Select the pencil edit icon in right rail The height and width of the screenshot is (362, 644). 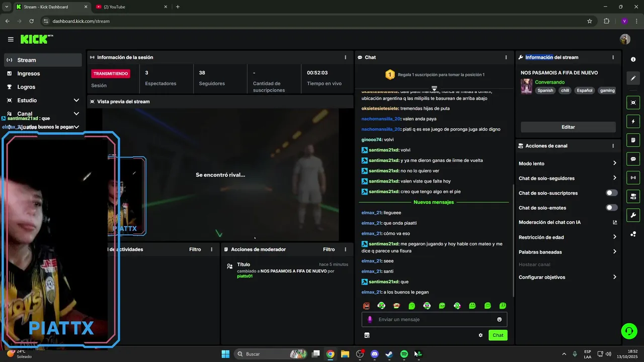[x=633, y=78]
